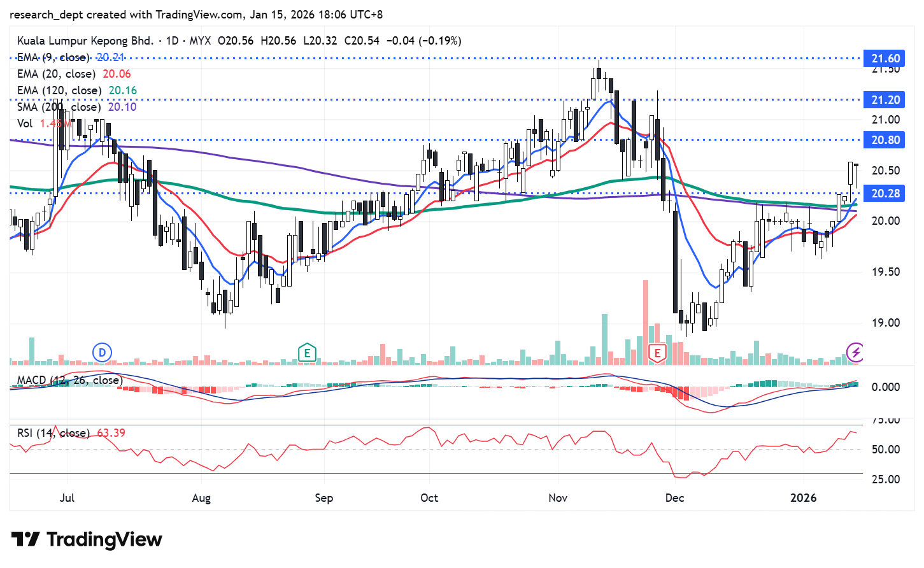924x568 pixels.
Task: Click the TradingView logo at the bottom
Action: (87, 540)
